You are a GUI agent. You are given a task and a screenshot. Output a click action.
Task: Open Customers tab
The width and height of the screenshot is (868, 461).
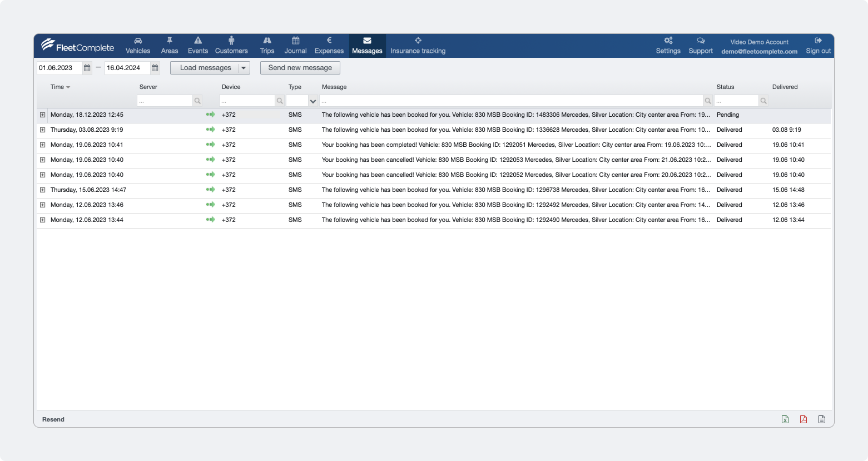coord(231,46)
